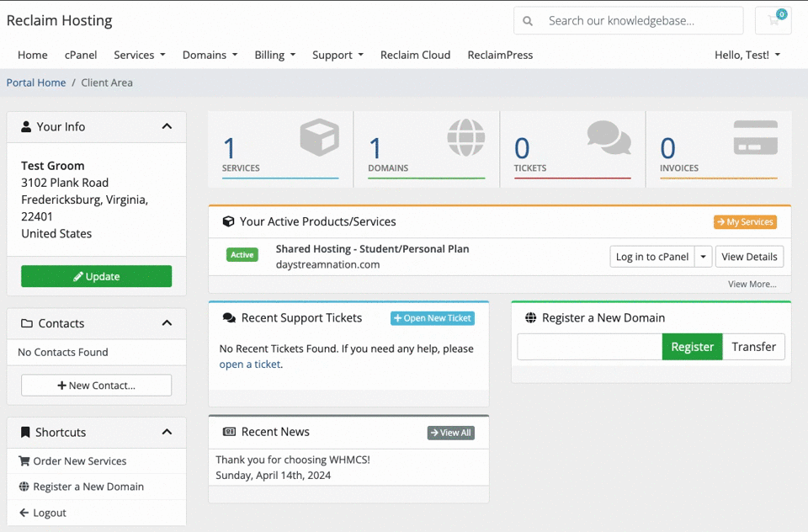Click the green Register button
Viewport: 808px width, 532px height.
[692, 347]
